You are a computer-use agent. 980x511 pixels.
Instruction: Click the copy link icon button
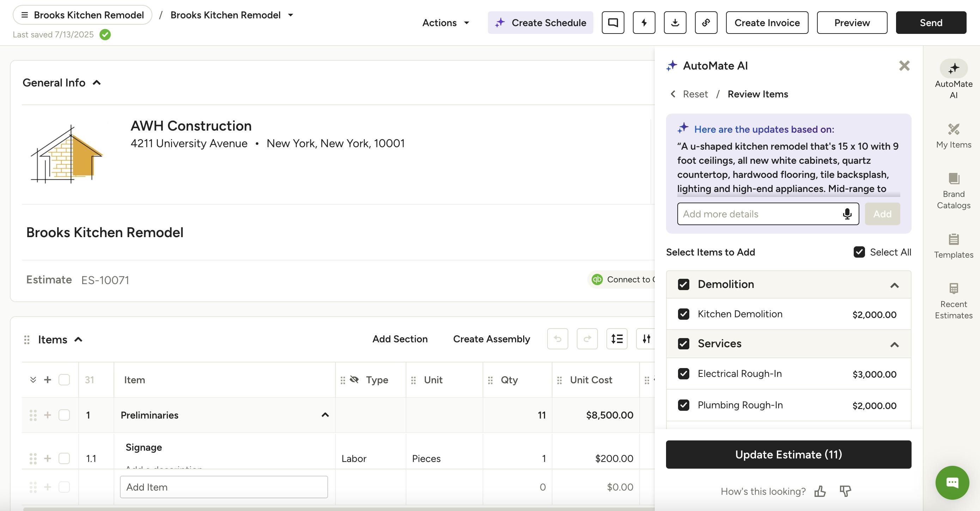[706, 23]
